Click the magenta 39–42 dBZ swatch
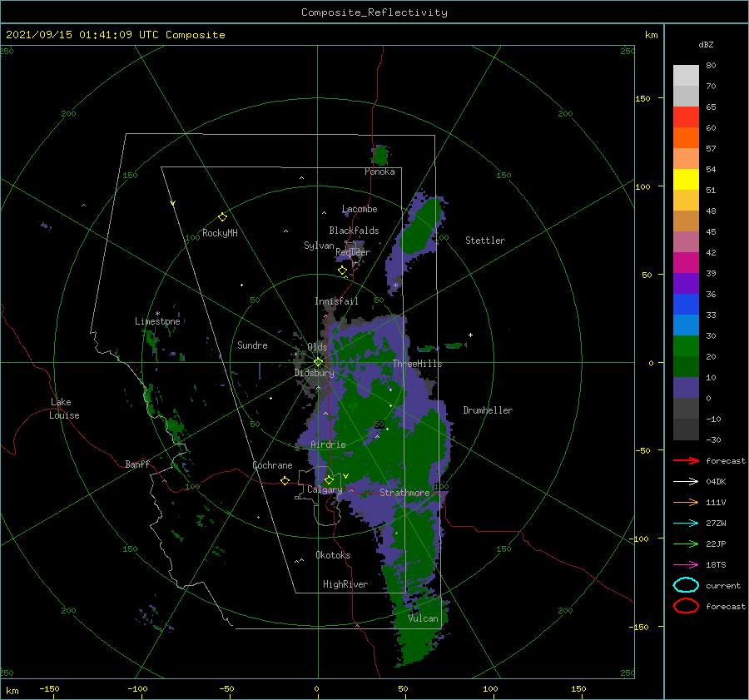 click(x=686, y=262)
